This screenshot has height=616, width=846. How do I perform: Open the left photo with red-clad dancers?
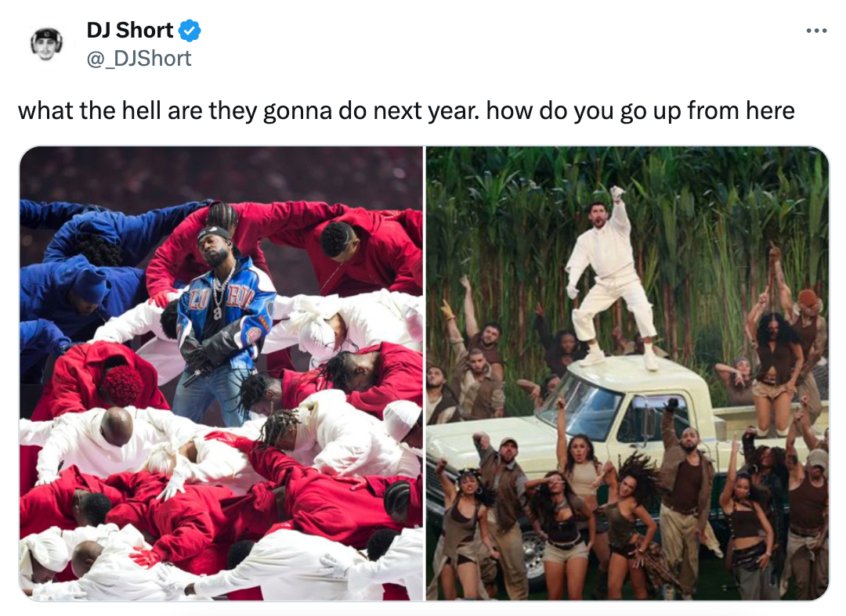click(x=222, y=373)
